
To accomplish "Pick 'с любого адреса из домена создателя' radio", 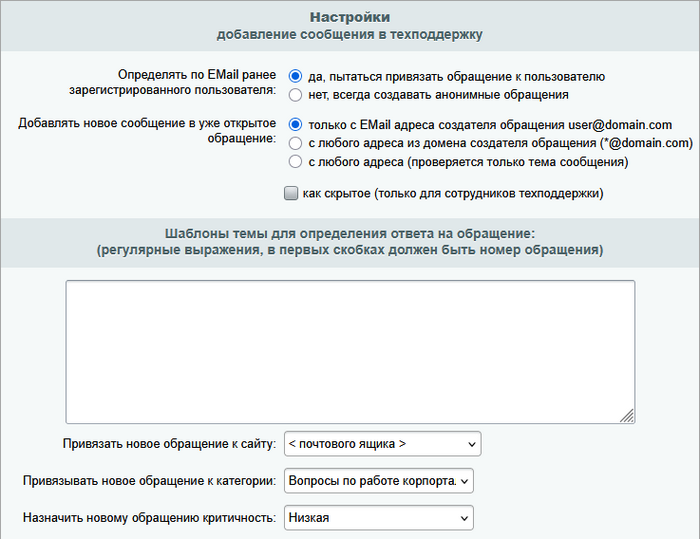I will click(295, 143).
